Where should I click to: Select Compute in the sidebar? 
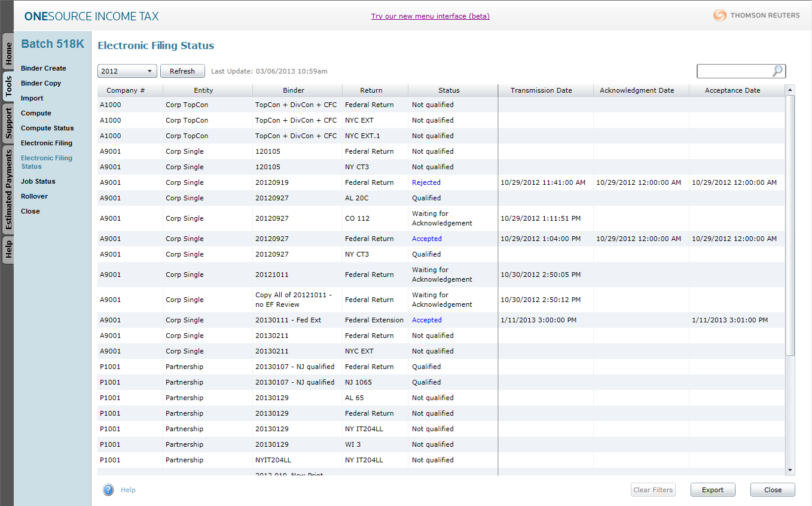pyautogui.click(x=36, y=113)
